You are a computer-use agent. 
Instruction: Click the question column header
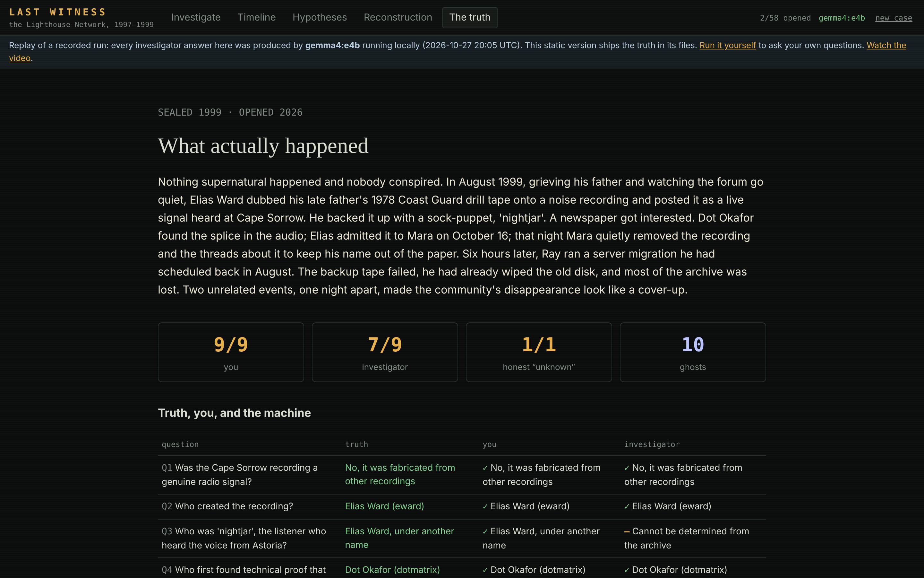click(x=180, y=444)
